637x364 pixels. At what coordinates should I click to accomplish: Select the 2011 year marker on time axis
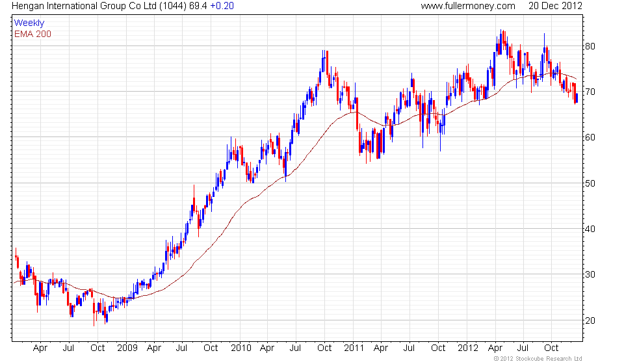coord(354,348)
